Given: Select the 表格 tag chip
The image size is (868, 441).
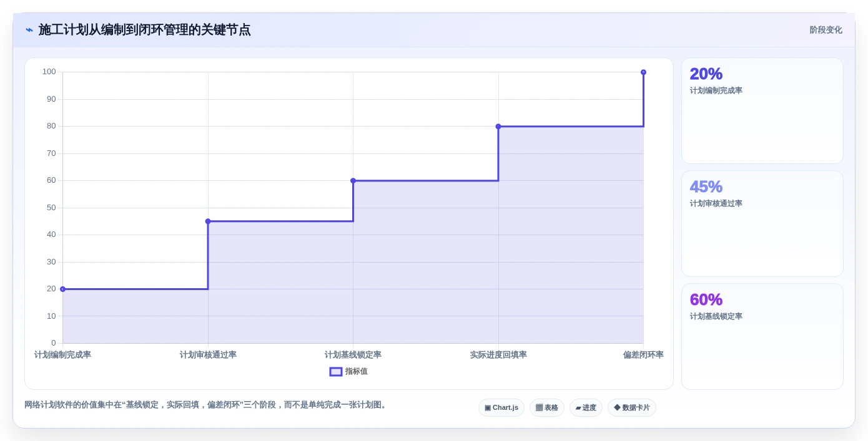Looking at the screenshot, I should pos(547,408).
